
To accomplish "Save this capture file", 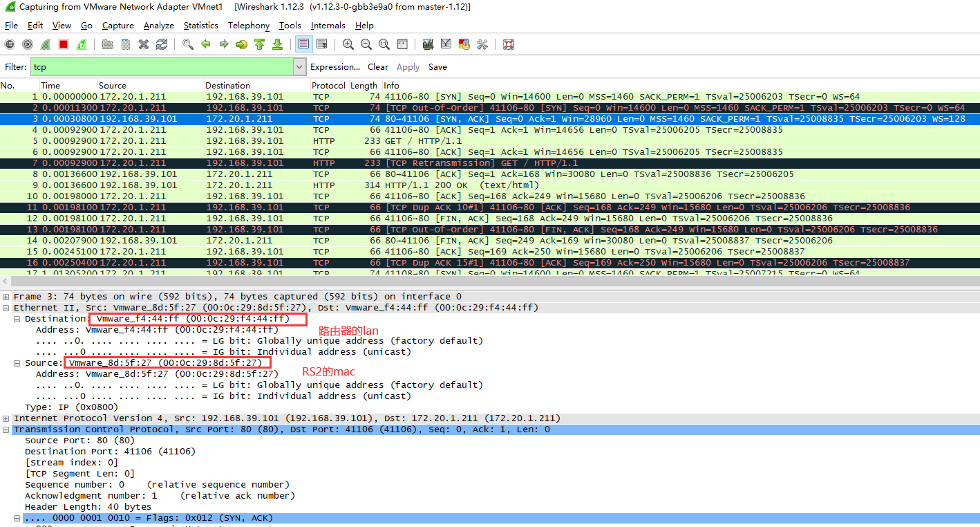I will pos(125,44).
